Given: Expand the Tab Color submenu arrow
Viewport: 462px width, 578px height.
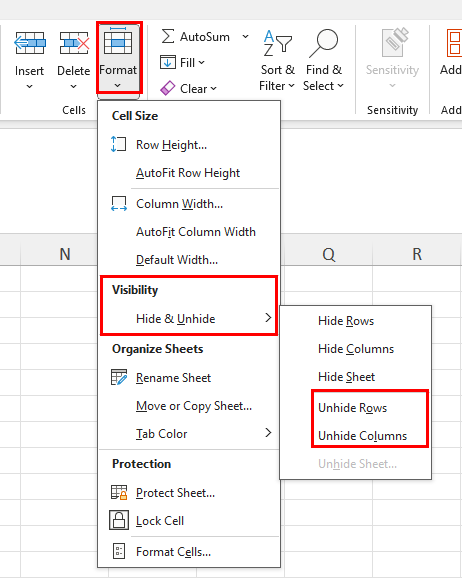Looking at the screenshot, I should point(268,433).
